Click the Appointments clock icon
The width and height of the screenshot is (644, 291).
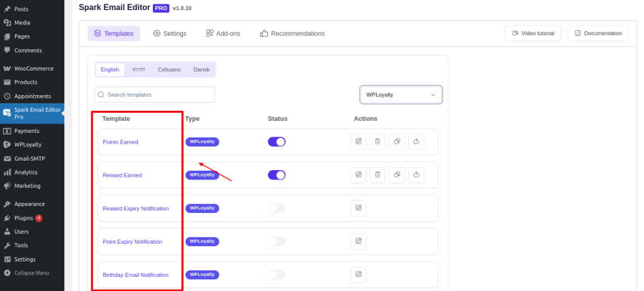7,96
